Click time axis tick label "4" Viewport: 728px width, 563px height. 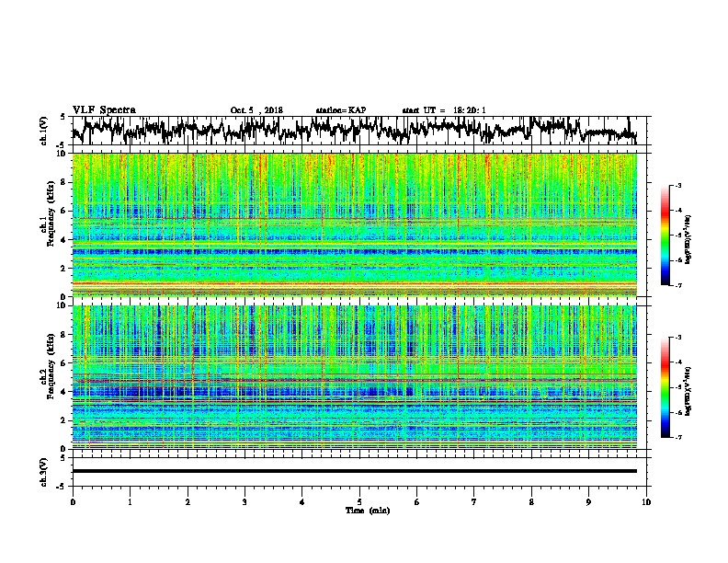point(302,502)
